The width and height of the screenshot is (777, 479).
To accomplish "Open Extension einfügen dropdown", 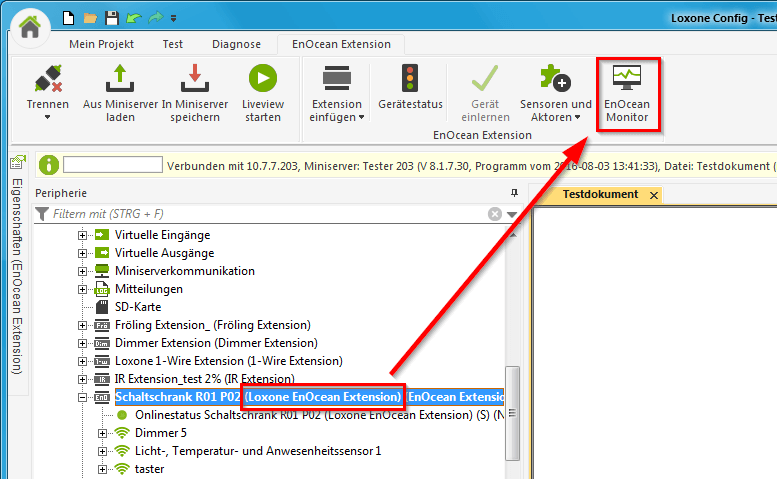I will [337, 110].
